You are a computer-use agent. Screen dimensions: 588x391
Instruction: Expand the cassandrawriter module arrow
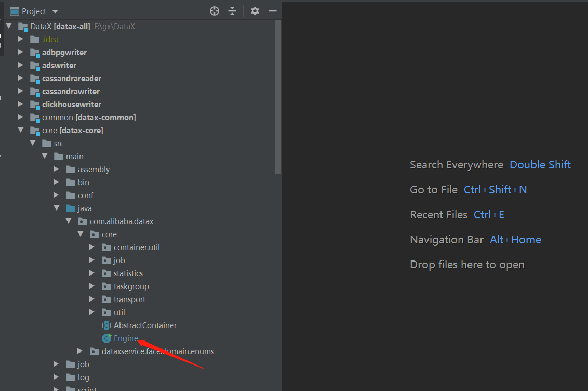click(x=20, y=91)
